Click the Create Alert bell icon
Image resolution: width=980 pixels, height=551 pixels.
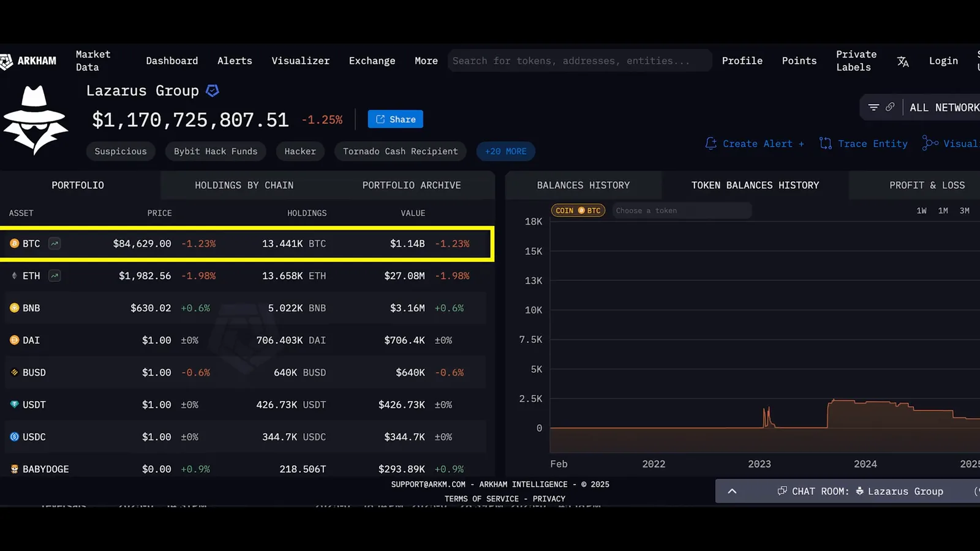(x=710, y=143)
